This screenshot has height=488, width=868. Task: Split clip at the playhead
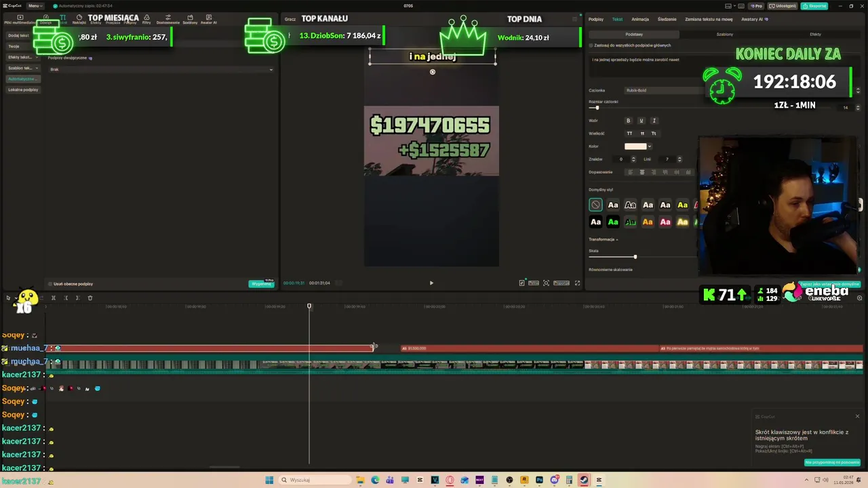pos(53,298)
